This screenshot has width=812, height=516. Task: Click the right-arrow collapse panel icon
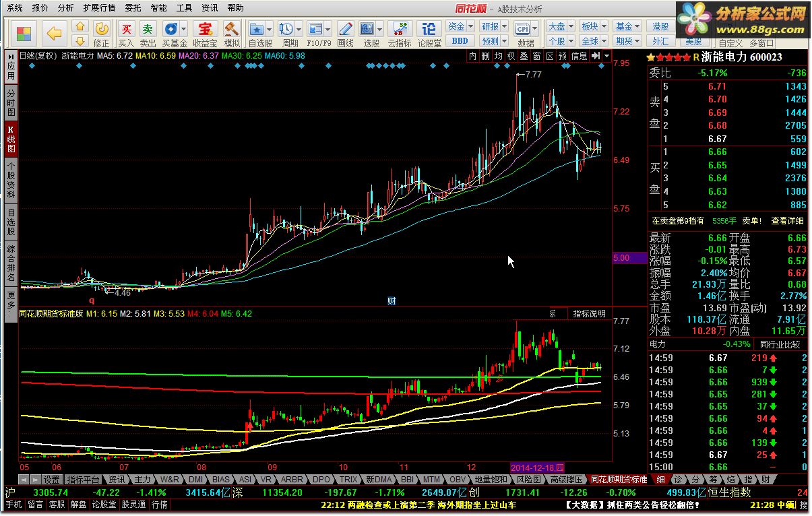[596, 57]
